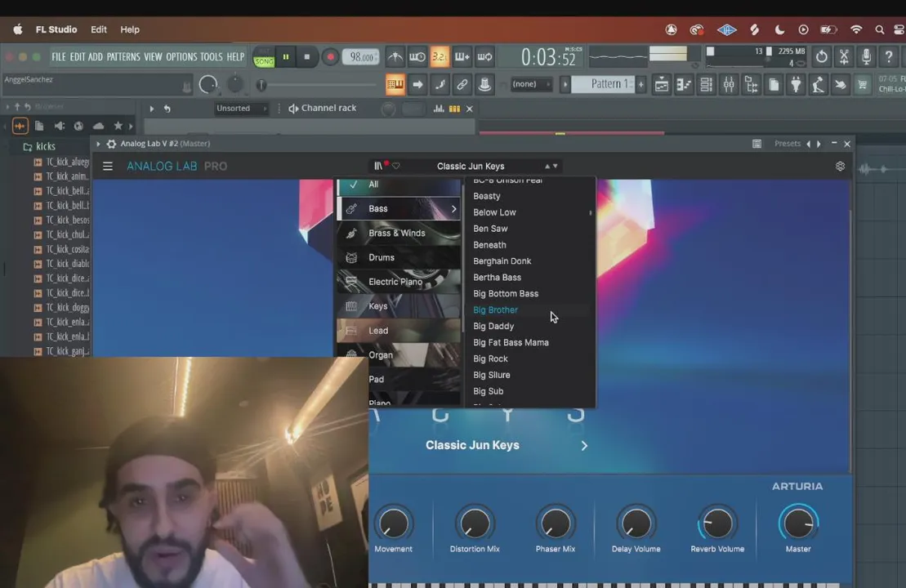Screen dimensions: 906x588
Task: Show the Browser view icon
Action: point(751,85)
